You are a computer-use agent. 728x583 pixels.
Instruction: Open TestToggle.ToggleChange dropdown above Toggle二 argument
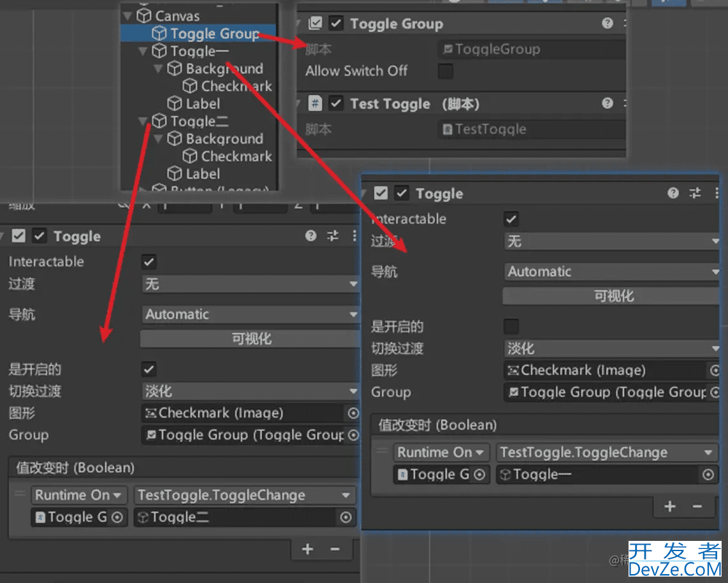click(245, 495)
